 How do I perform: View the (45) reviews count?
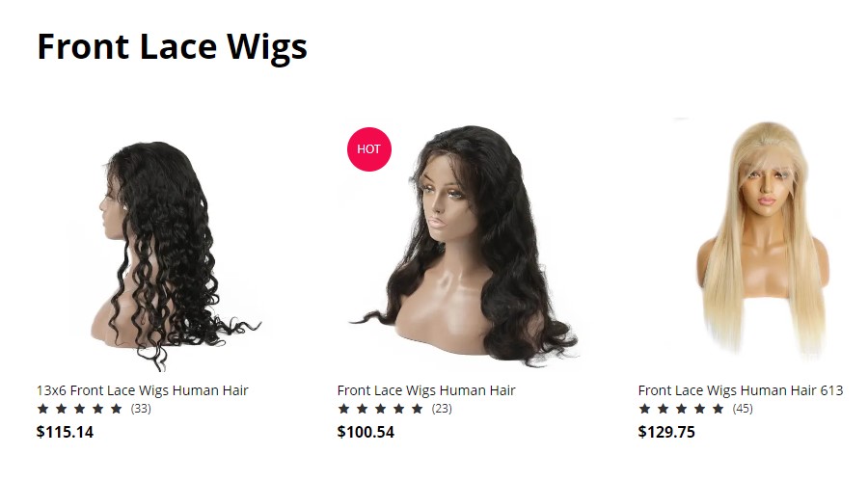743,409
